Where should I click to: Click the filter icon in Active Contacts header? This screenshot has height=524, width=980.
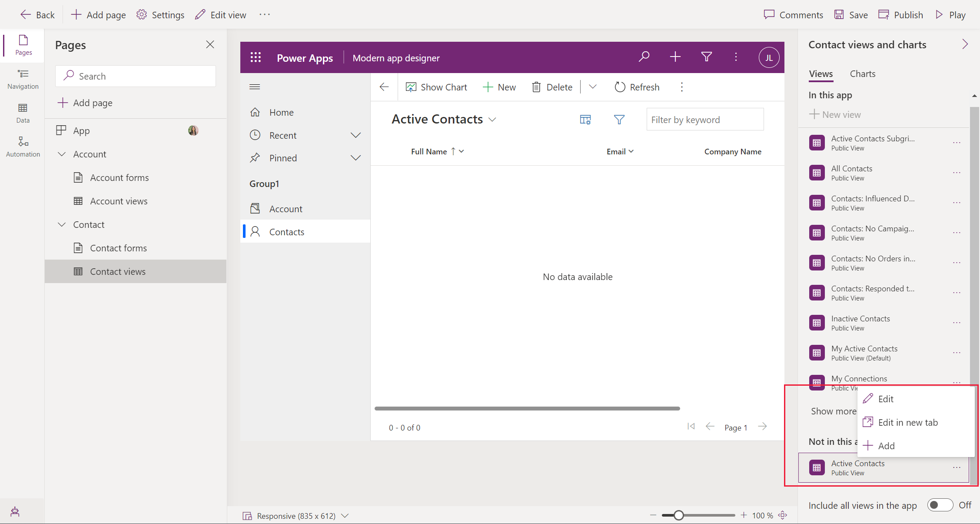[x=619, y=119]
